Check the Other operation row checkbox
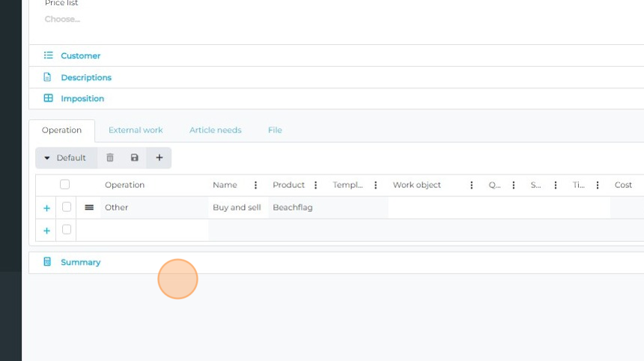Screen dimensions: 644x361 [67, 207]
